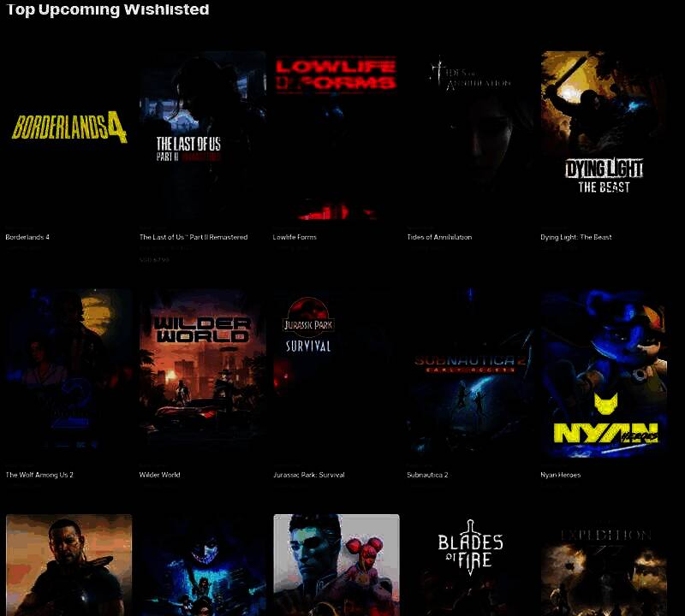Image resolution: width=685 pixels, height=616 pixels.
Task: Follow the "Tides of Annihilation" title link
Action: tap(439, 237)
